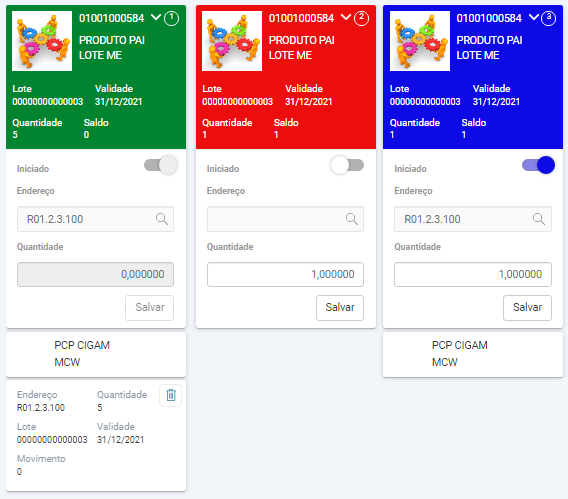Screen dimensions: 568x499
Task: Click PRODUTO PAI LOTE ME on the red card
Action: click(x=302, y=48)
